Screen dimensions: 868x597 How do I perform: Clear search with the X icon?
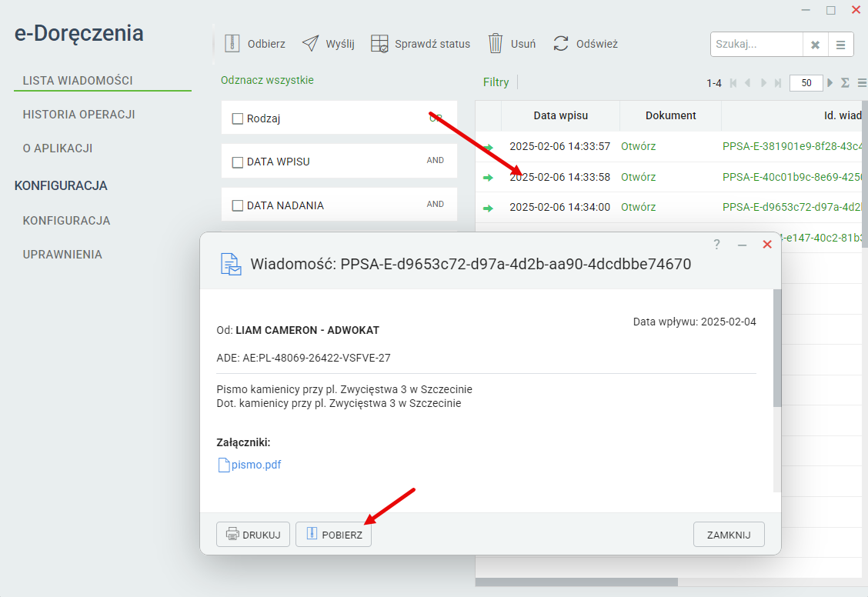pos(816,45)
